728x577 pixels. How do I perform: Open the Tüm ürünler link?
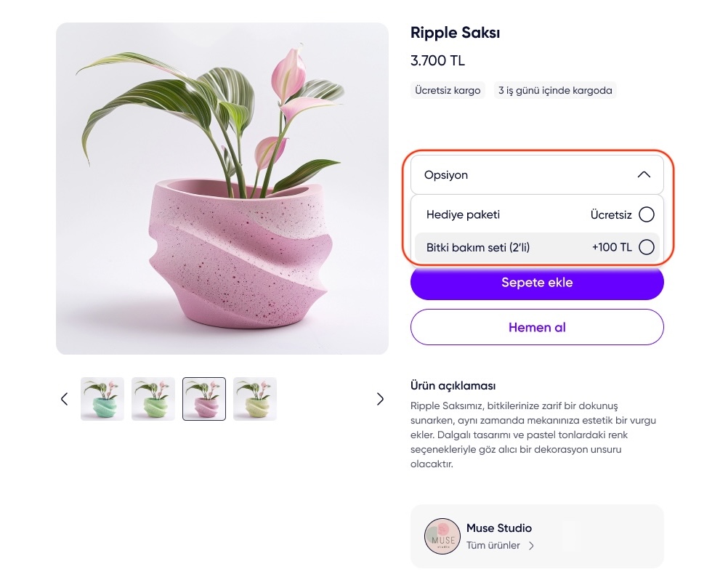coord(493,546)
